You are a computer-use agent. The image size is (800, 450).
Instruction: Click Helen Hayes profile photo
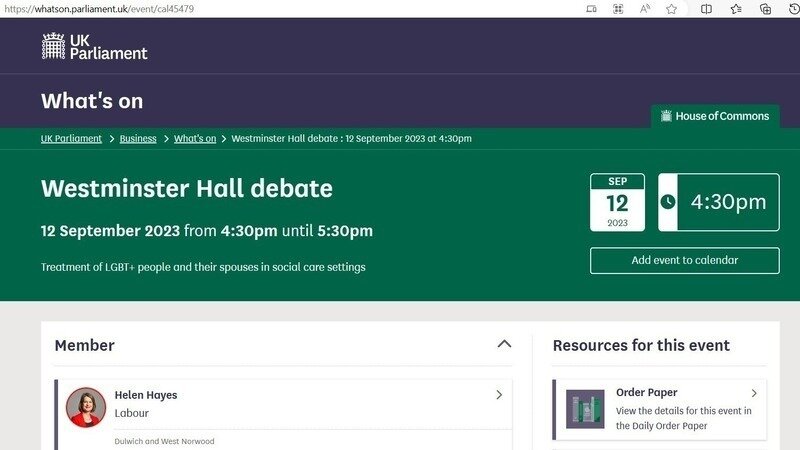point(86,407)
